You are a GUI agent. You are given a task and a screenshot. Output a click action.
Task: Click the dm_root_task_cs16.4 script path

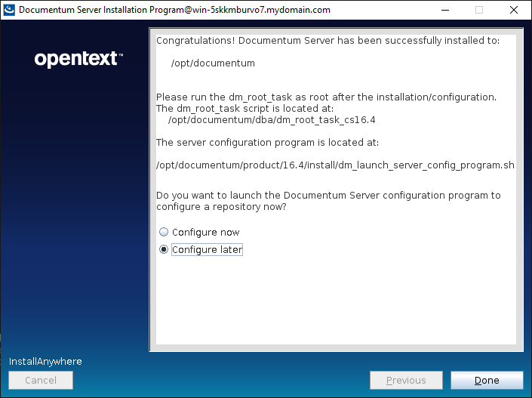pyautogui.click(x=272, y=119)
